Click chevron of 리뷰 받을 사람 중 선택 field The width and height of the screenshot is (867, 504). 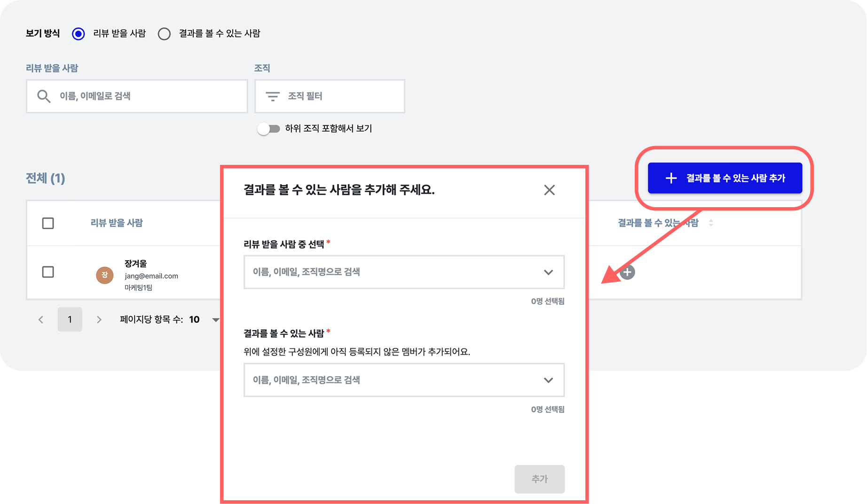coord(548,272)
